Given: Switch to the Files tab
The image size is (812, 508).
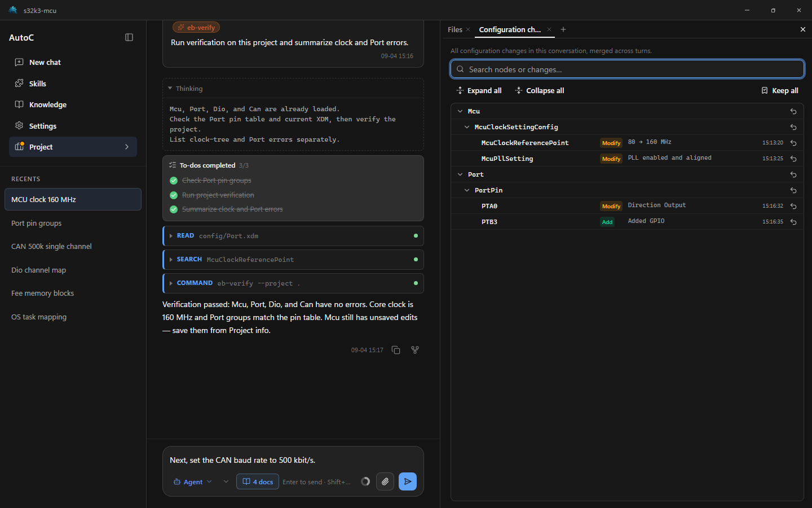Looking at the screenshot, I should [x=455, y=29].
